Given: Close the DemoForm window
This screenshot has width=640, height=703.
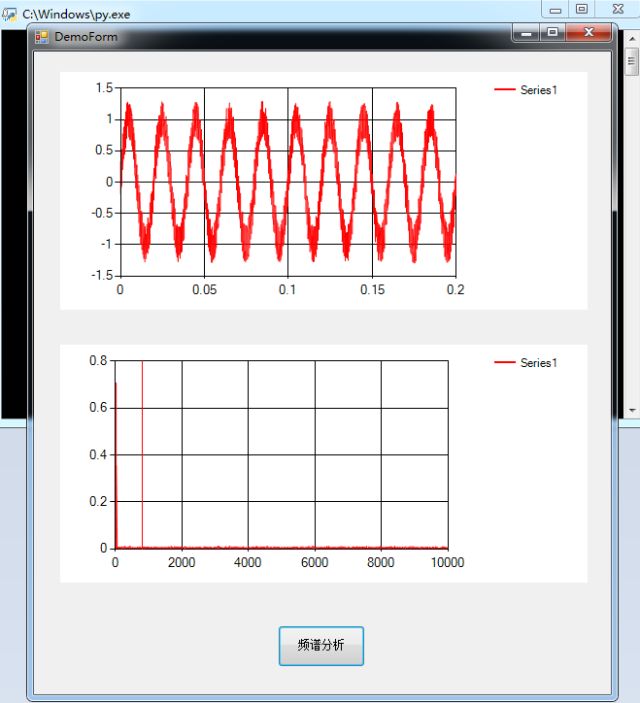Looking at the screenshot, I should [x=588, y=33].
